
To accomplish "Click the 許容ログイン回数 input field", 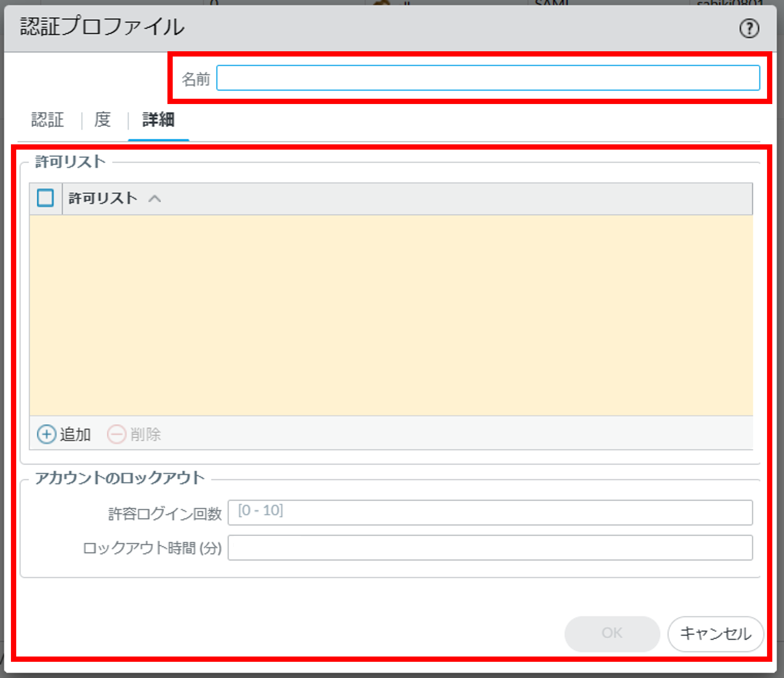I will pyautogui.click(x=490, y=512).
